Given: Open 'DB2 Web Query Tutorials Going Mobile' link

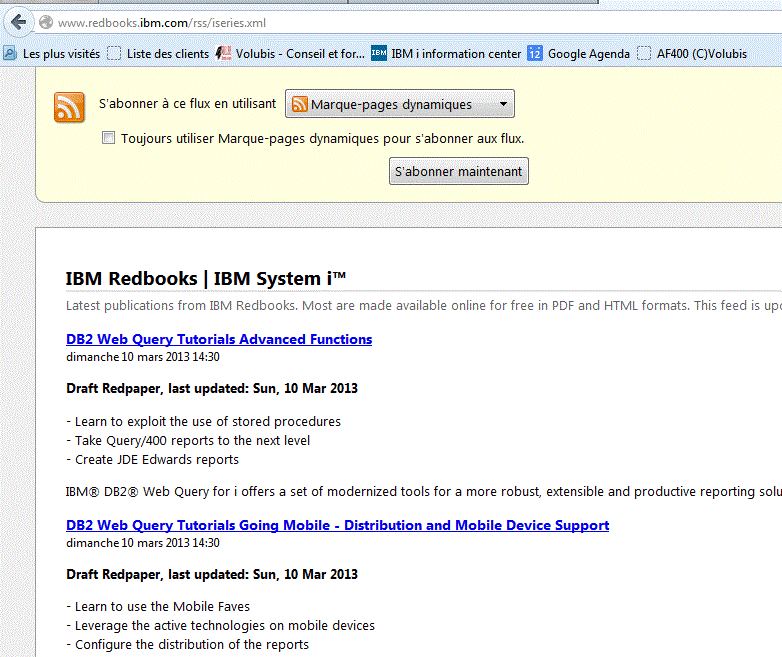Looking at the screenshot, I should tap(338, 525).
